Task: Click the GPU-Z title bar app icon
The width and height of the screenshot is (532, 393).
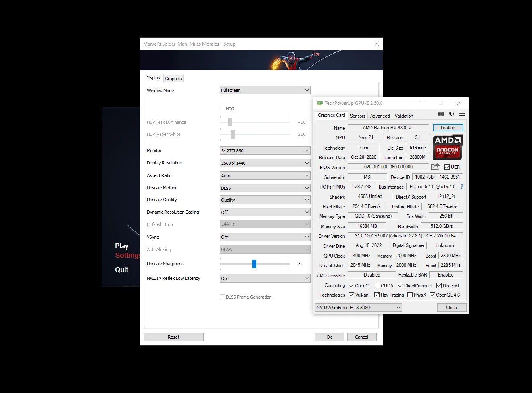Action: tap(319, 103)
